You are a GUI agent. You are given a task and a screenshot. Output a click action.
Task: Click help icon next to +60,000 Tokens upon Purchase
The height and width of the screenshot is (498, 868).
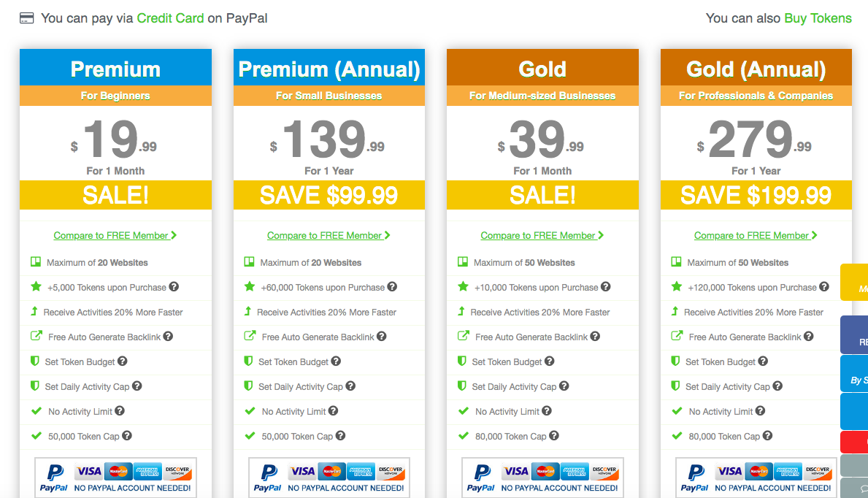392,287
